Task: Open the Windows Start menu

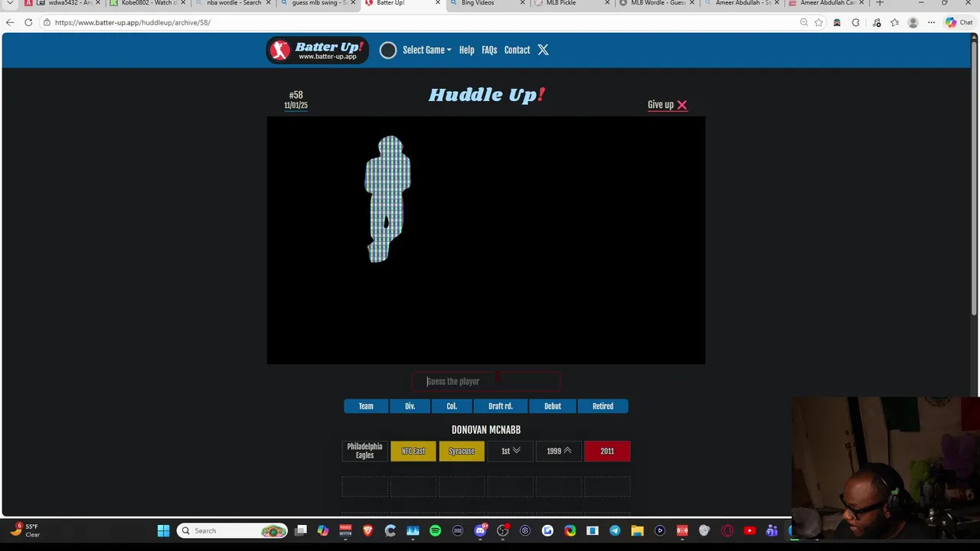Action: coord(163,530)
